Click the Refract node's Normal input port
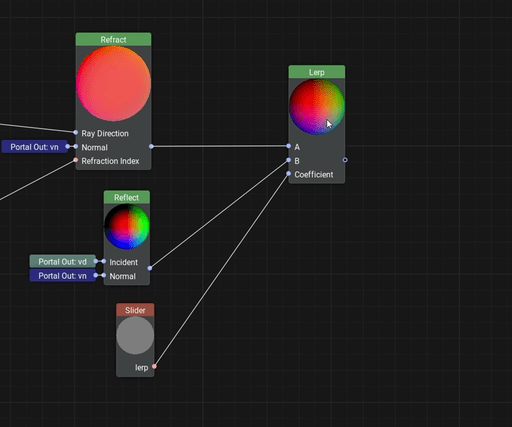The height and width of the screenshot is (427, 512). pos(76,146)
